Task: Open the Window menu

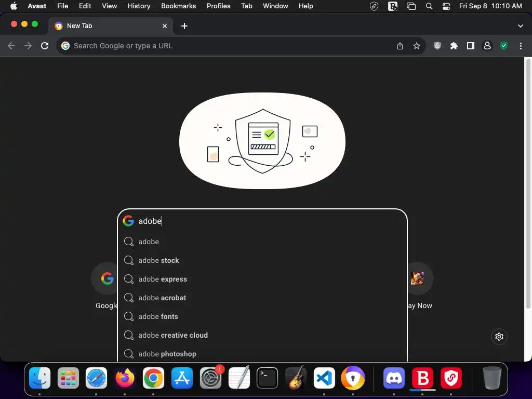Action: click(275, 6)
